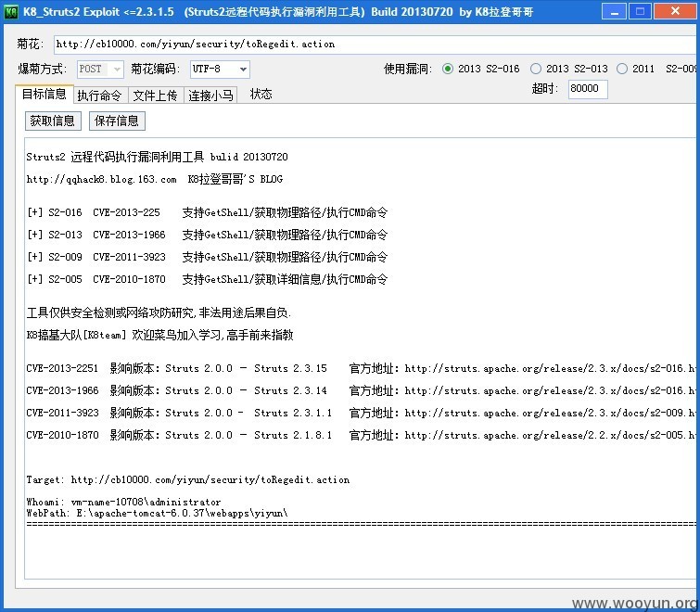Click the WebPath apache-tomcat result line

157,514
